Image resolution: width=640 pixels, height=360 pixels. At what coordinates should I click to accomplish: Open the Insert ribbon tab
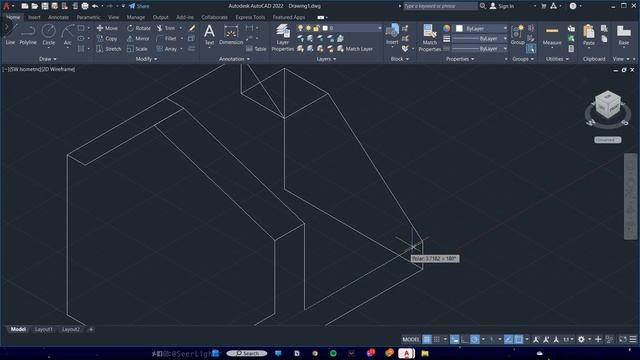(34, 17)
